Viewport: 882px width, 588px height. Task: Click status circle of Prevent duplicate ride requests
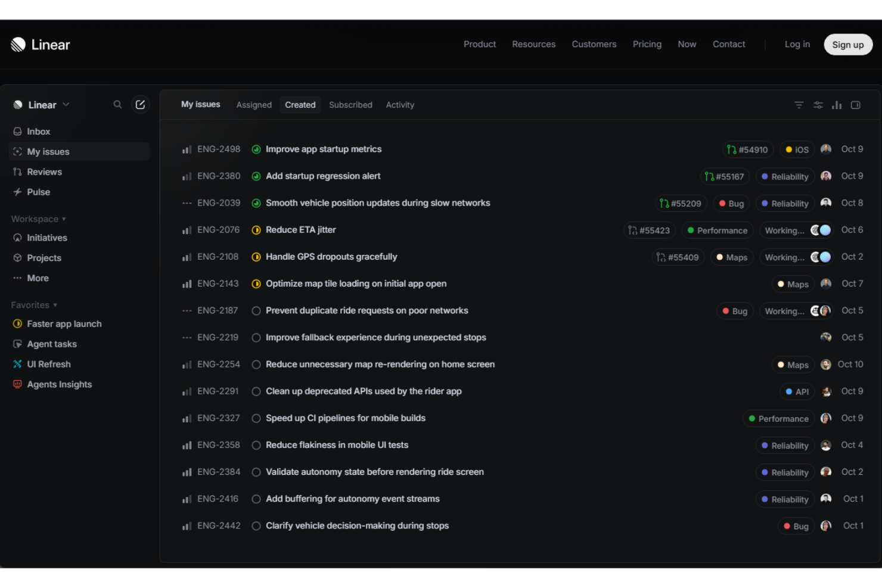click(x=256, y=310)
